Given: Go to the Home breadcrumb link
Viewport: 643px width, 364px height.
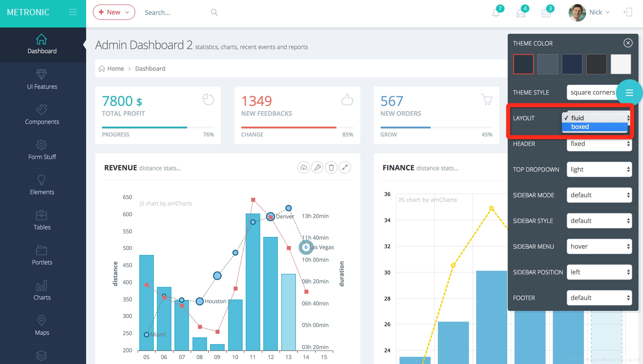Looking at the screenshot, I should pos(115,68).
